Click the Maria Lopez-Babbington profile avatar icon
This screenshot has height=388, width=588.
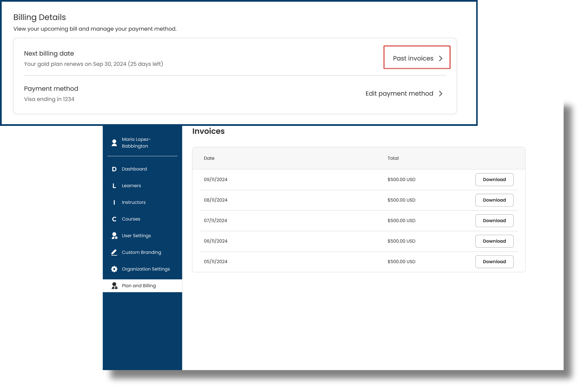pyautogui.click(x=114, y=143)
